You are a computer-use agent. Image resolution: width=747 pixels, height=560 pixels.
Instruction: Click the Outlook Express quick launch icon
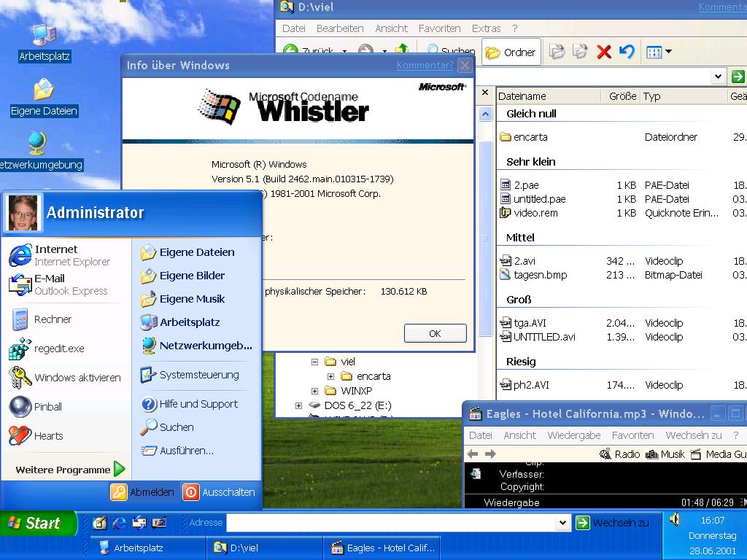click(139, 523)
